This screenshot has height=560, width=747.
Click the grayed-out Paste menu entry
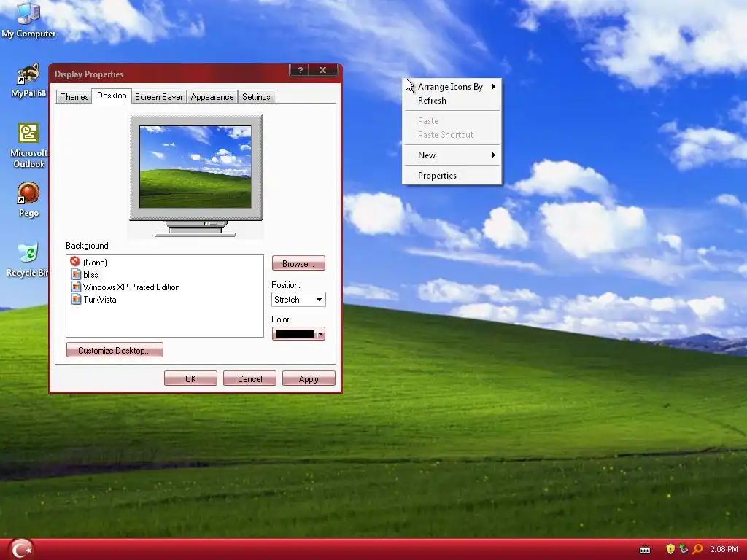pyautogui.click(x=452, y=120)
